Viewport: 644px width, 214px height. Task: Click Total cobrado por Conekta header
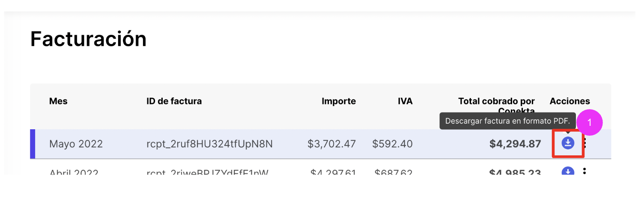coord(496,102)
